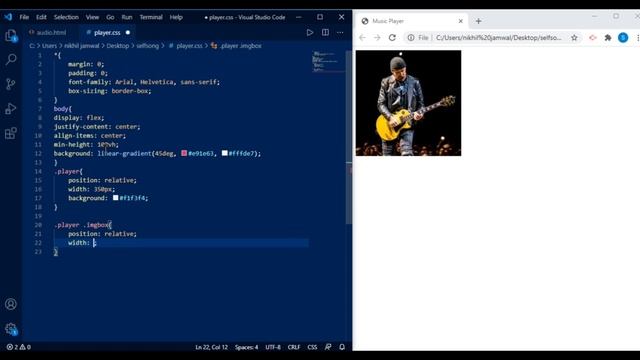Viewport: 640px width, 360px height.
Task: Open the File menu
Action: tap(24, 17)
